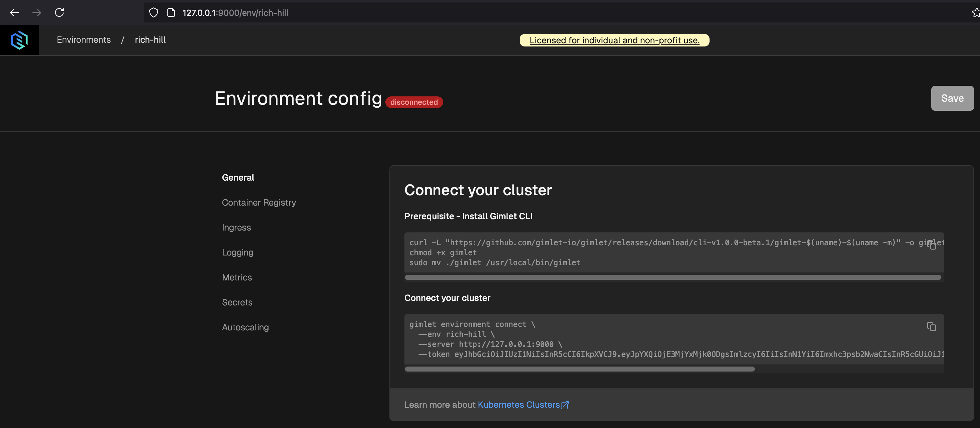This screenshot has height=428, width=980.
Task: Click horizontal scrollbar under connect command
Action: [580, 369]
